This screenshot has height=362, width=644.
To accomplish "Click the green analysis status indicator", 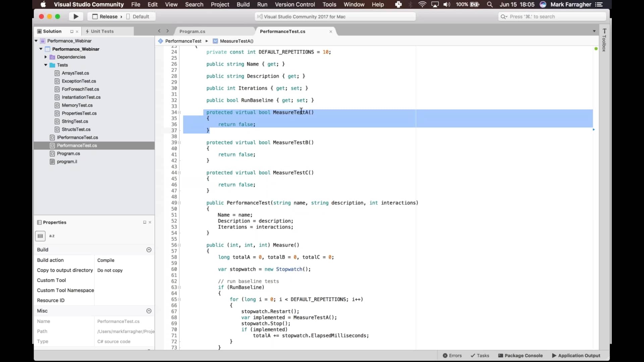I will 596,49.
